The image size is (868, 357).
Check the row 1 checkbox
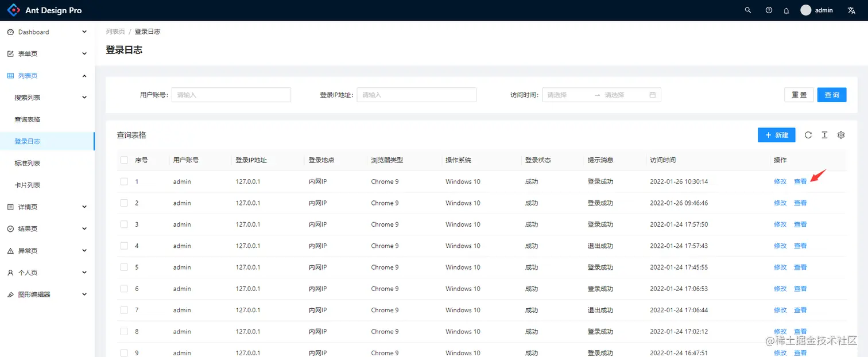[124, 181]
